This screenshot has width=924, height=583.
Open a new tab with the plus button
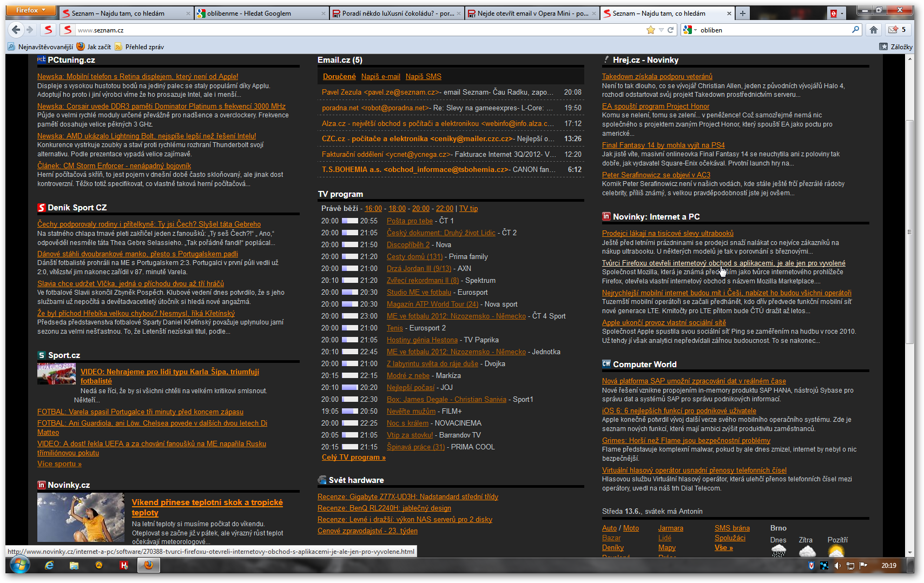pyautogui.click(x=743, y=13)
